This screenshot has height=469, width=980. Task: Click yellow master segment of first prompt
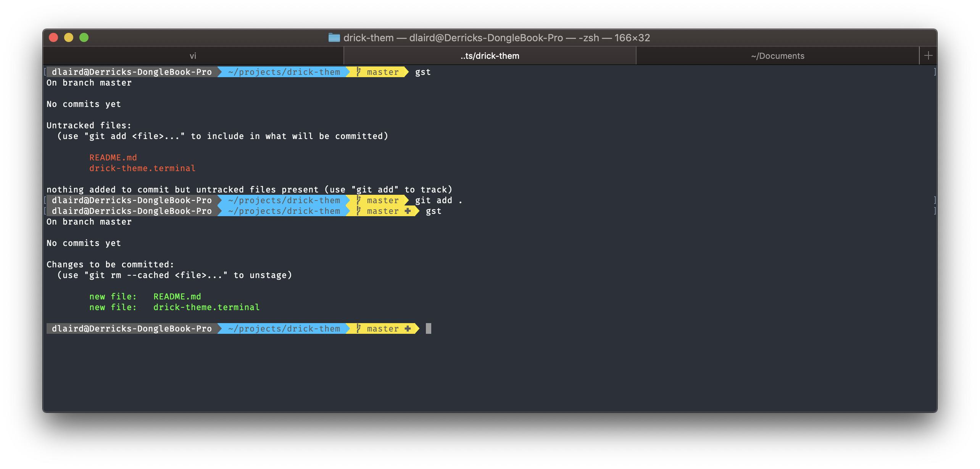382,72
